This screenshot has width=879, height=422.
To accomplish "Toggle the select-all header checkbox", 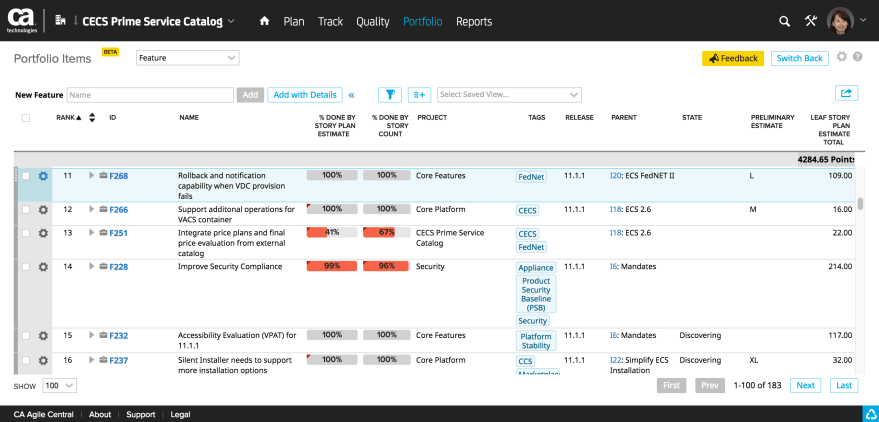I will point(26,118).
